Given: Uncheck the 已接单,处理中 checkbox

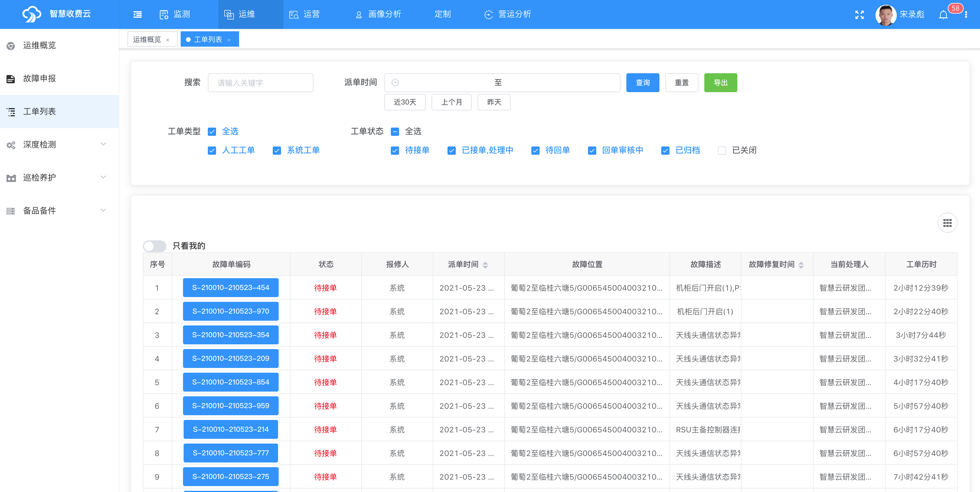Looking at the screenshot, I should [x=452, y=151].
